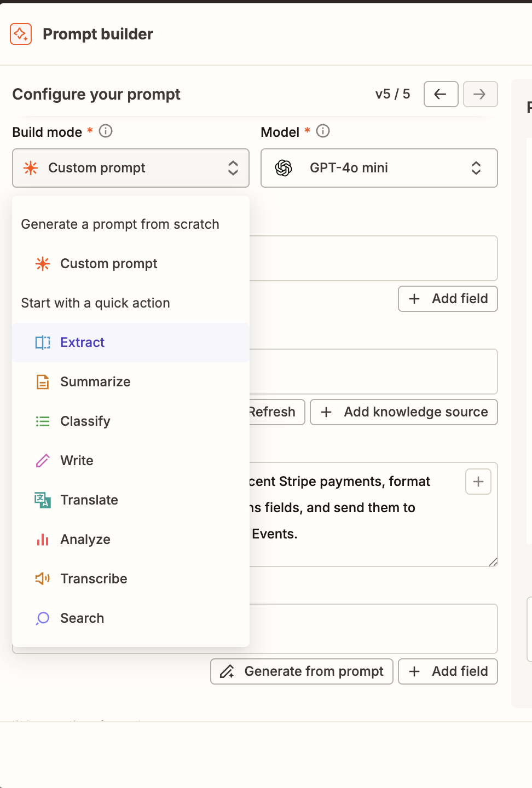The height and width of the screenshot is (788, 532).
Task: Open Model info tooltip icon
Action: [323, 131]
